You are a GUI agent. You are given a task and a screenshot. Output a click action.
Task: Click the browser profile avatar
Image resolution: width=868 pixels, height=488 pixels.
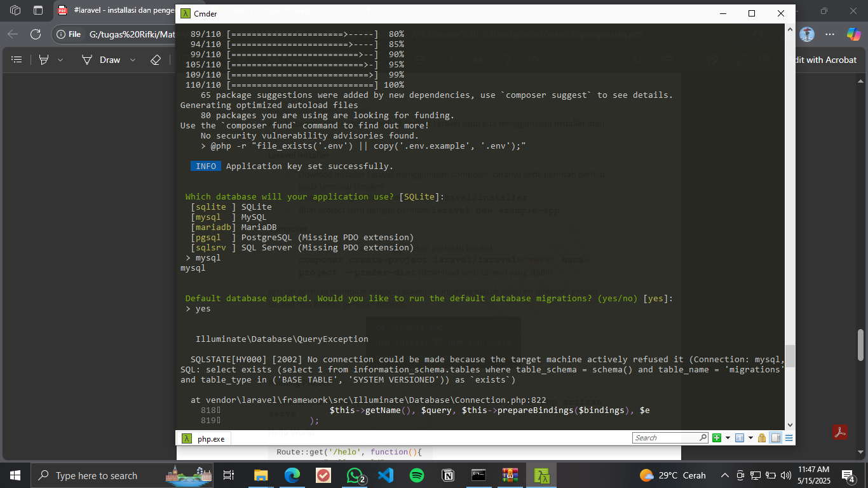click(x=806, y=35)
